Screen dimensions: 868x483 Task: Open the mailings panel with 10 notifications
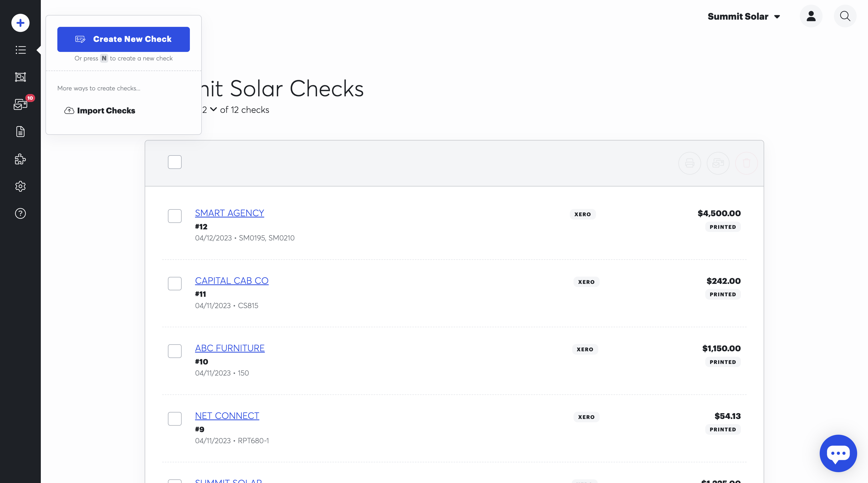point(20,104)
